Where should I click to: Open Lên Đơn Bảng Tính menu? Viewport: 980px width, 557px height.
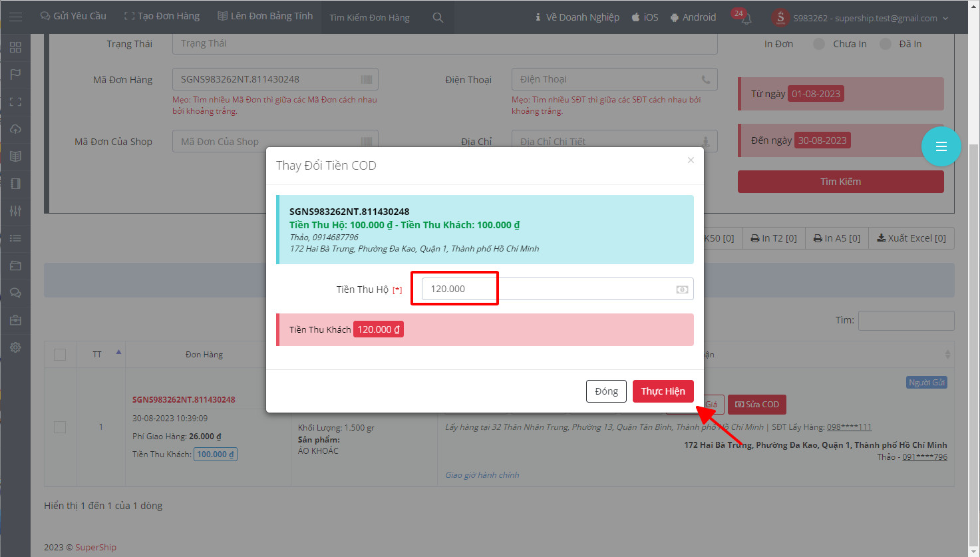coord(265,16)
